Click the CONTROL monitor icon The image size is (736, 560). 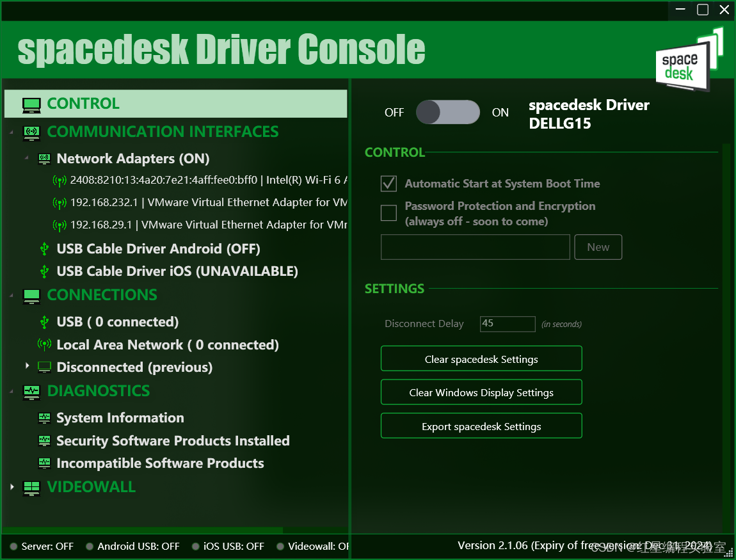click(x=31, y=105)
